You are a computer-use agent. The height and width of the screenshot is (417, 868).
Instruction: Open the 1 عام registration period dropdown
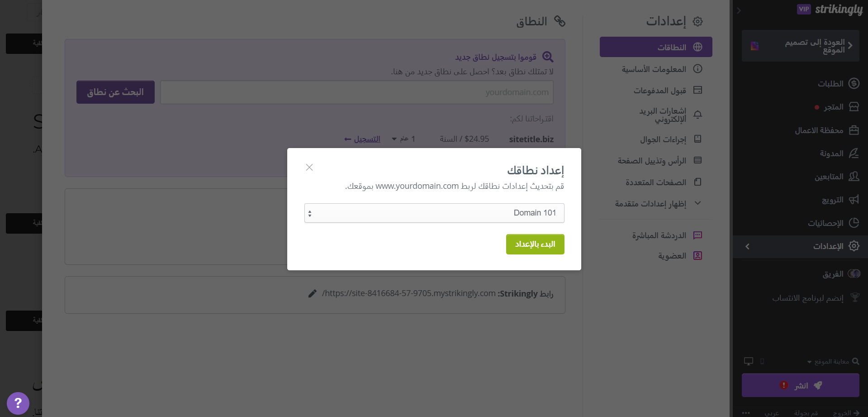(x=403, y=139)
